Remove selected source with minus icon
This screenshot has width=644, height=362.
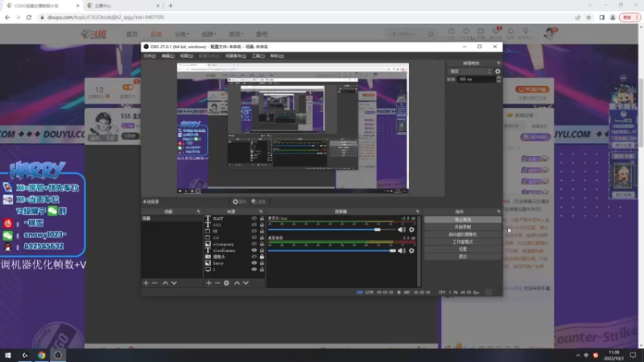pos(217,283)
